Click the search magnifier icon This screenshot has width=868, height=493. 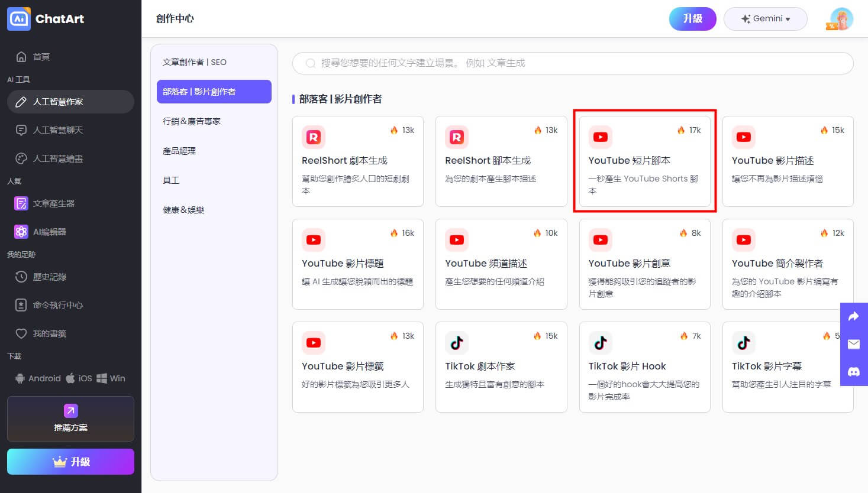click(x=310, y=63)
